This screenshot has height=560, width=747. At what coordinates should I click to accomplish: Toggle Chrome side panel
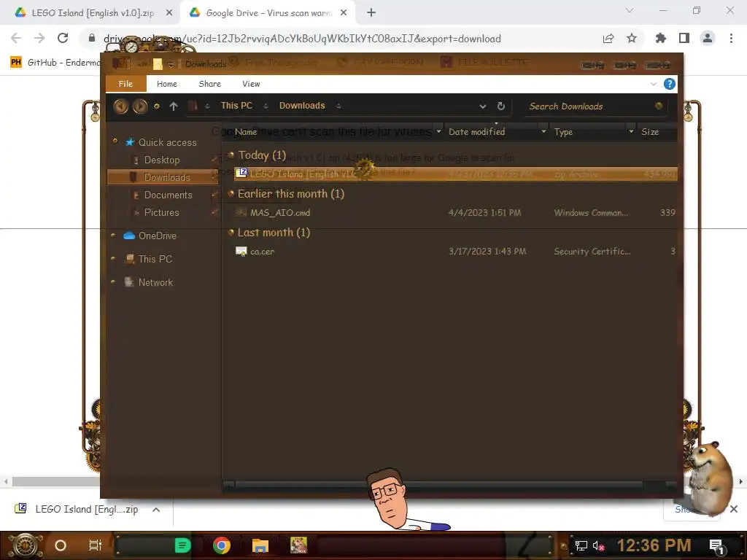pyautogui.click(x=684, y=38)
